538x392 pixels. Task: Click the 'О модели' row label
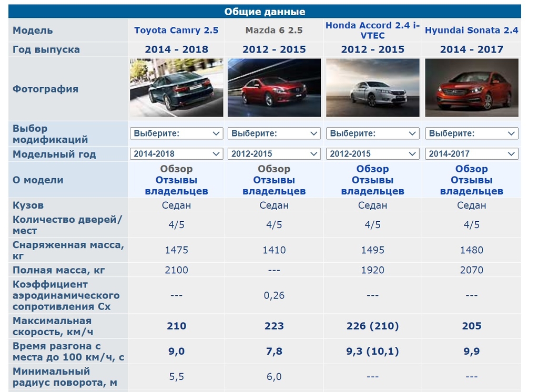pyautogui.click(x=38, y=180)
